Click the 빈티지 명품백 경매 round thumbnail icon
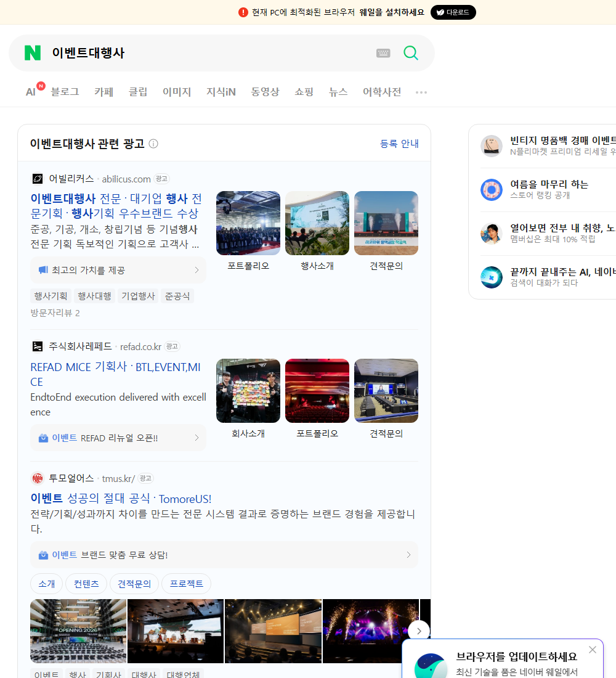 (x=492, y=145)
